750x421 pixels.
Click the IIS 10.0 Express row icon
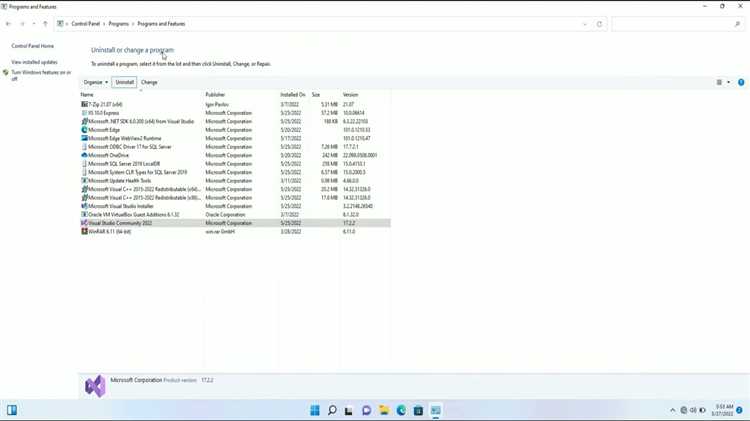(84, 113)
